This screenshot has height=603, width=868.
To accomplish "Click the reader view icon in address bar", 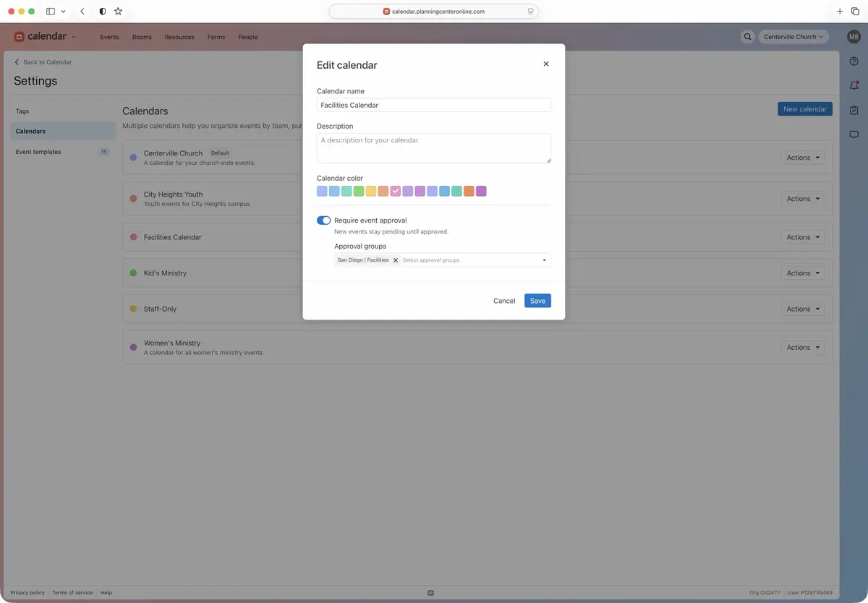I will click(530, 12).
